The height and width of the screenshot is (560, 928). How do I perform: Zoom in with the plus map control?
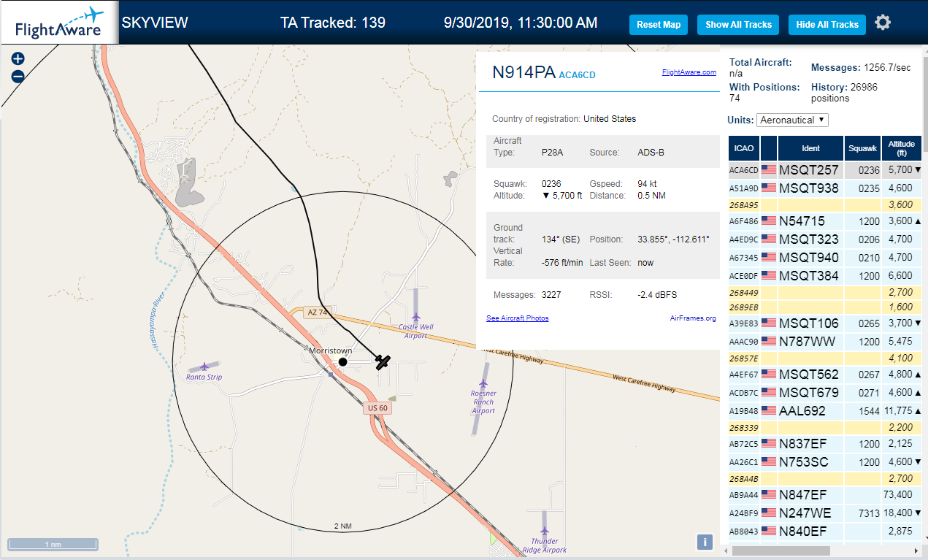[18, 59]
